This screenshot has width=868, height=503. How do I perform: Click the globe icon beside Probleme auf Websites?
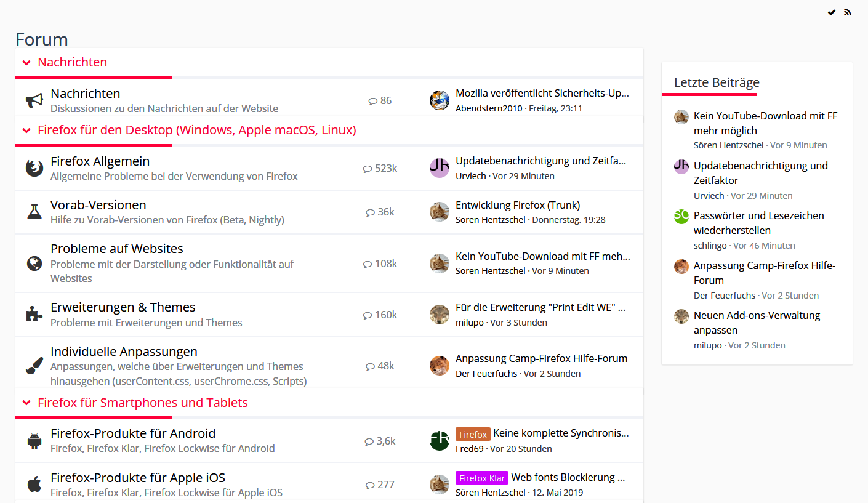click(34, 264)
